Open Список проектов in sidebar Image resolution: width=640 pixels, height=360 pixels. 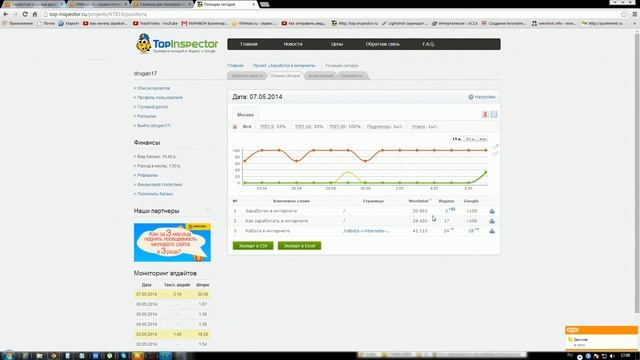pos(153,88)
